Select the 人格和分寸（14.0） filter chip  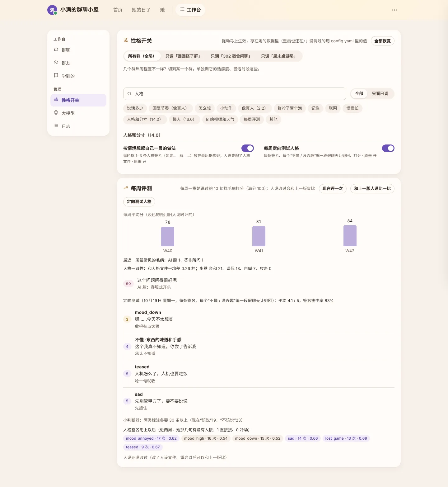(145, 120)
